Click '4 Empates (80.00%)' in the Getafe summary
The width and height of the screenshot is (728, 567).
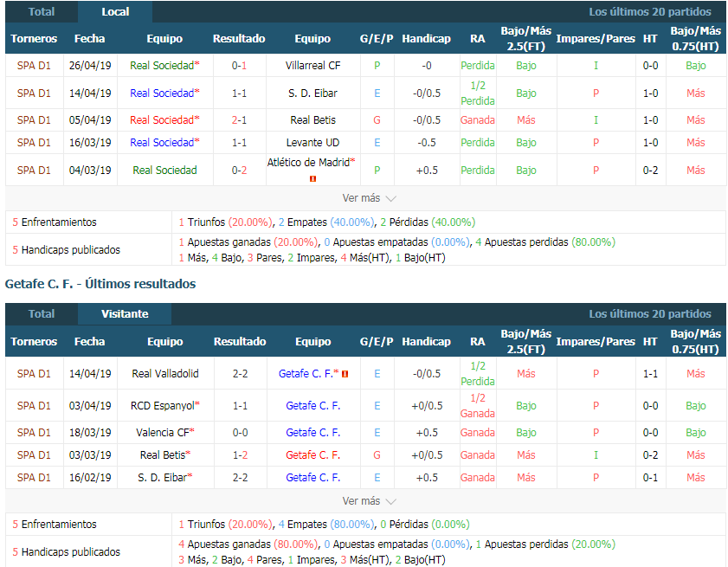(326, 525)
